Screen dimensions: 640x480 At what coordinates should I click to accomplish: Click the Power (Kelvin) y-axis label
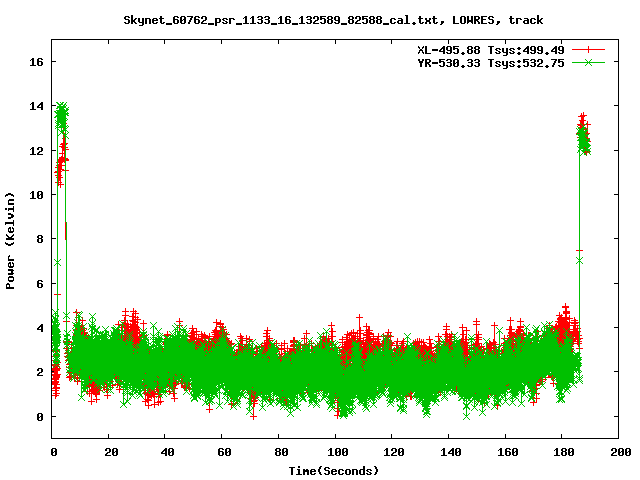(x=10, y=241)
